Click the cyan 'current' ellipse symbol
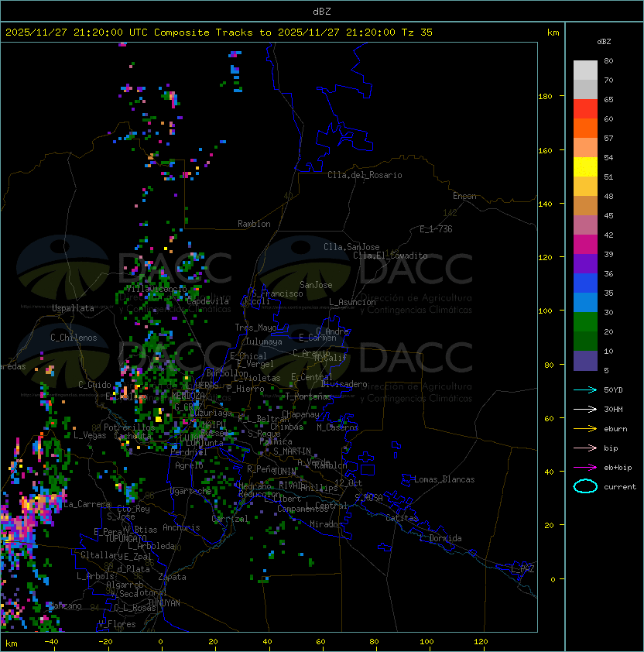Screen dimensions: 644x652 coord(585,486)
